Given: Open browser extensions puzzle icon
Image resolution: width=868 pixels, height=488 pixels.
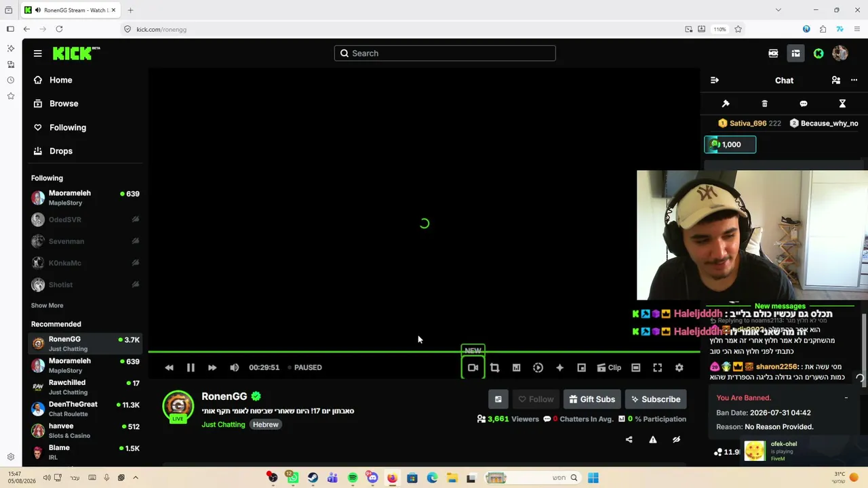Looking at the screenshot, I should 823,29.
